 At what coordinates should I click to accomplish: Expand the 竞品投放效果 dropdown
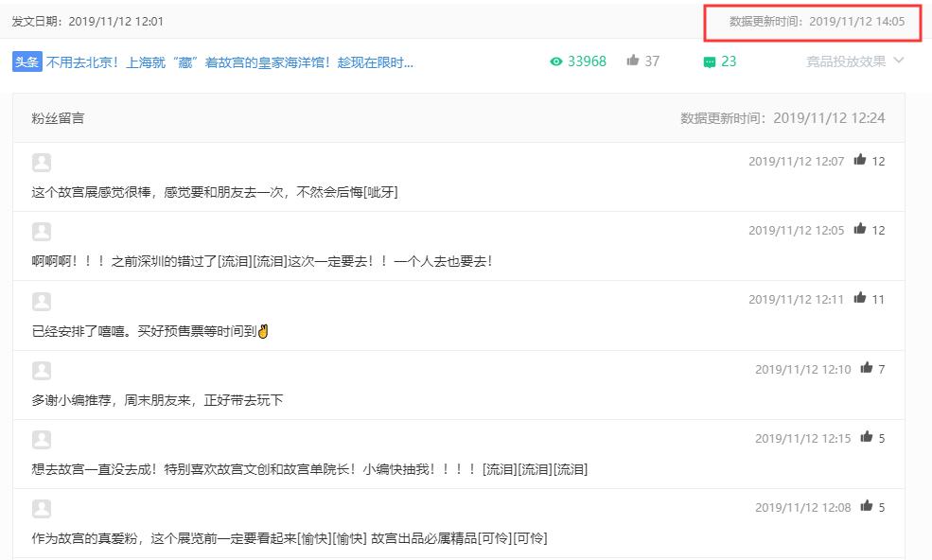coord(846,61)
